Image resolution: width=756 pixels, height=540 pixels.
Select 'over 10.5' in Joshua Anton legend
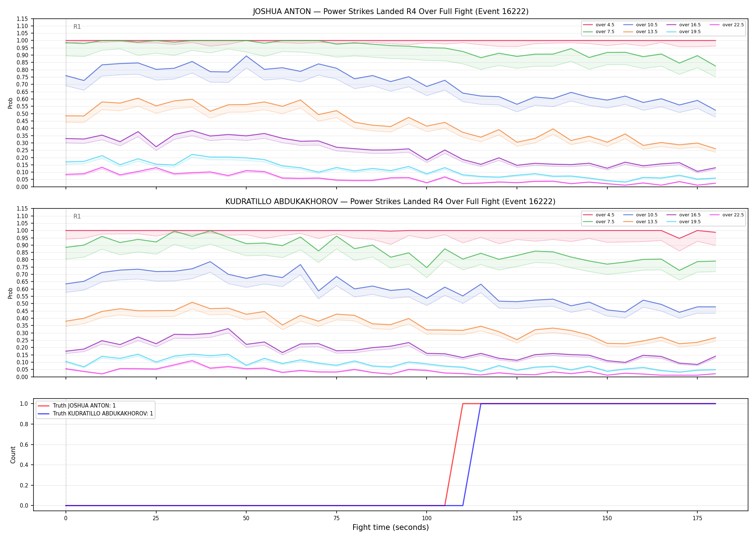(640, 25)
